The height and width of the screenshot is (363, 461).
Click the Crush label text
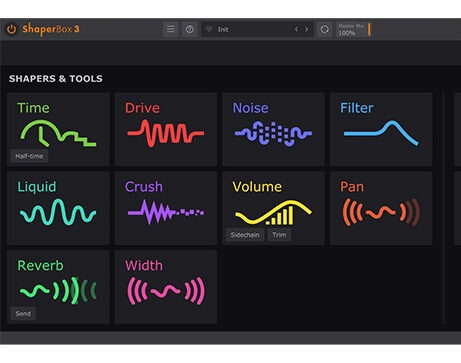(x=144, y=187)
